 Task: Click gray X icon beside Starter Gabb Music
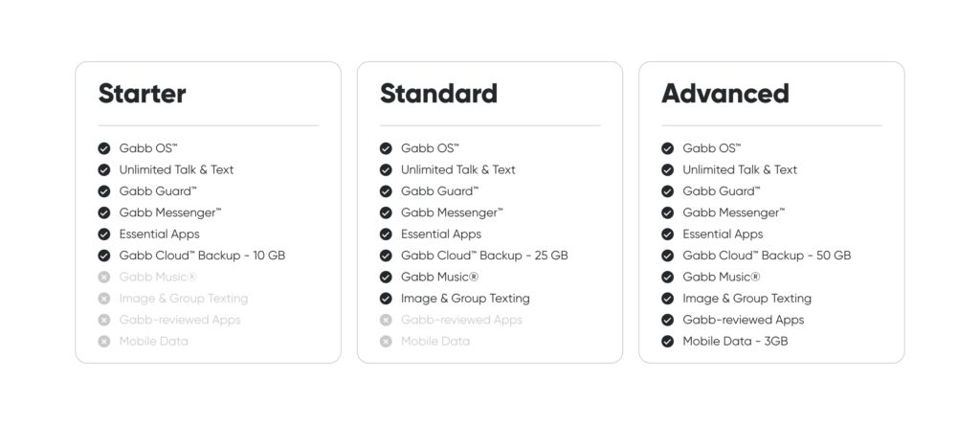tap(103, 277)
